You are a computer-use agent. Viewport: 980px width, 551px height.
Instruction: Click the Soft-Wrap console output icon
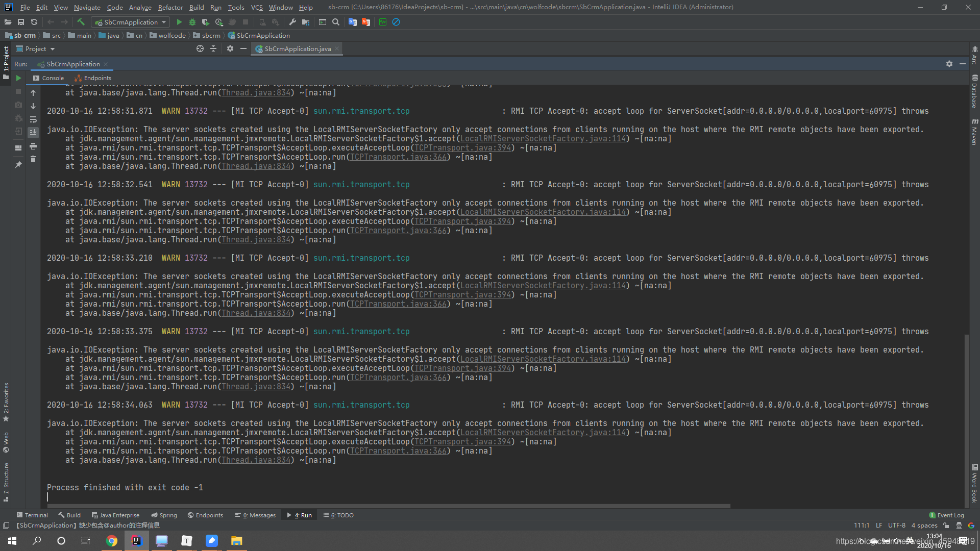33,119
